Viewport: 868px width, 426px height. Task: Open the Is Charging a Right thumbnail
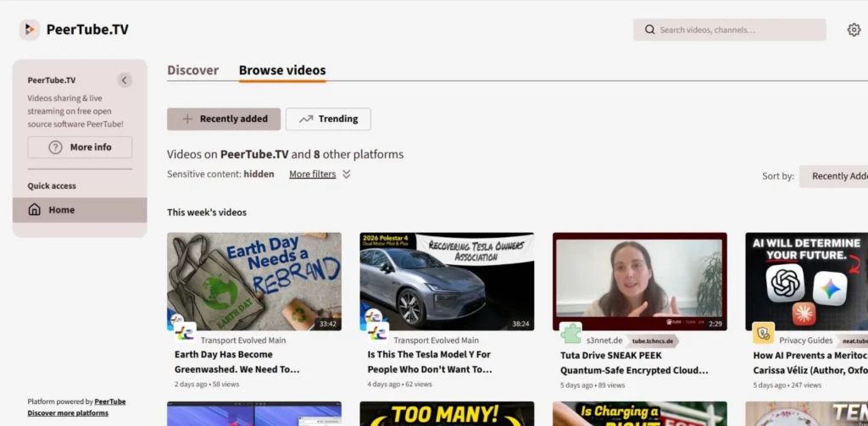(639, 414)
